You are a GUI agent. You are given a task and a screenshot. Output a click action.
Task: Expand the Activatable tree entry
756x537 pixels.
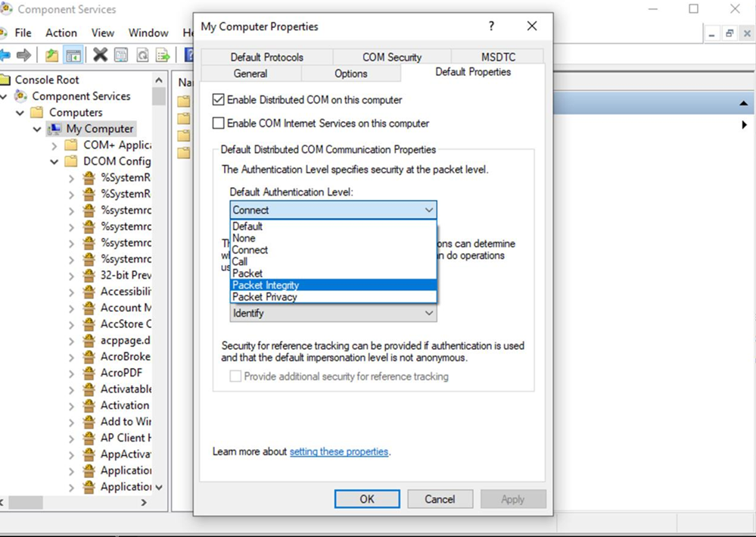coord(71,389)
